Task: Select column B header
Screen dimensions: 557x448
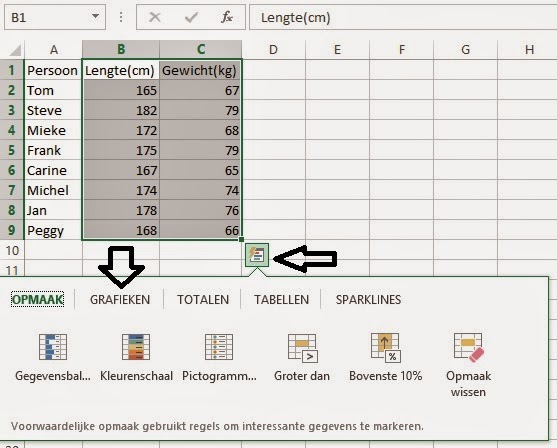Action: coord(121,49)
